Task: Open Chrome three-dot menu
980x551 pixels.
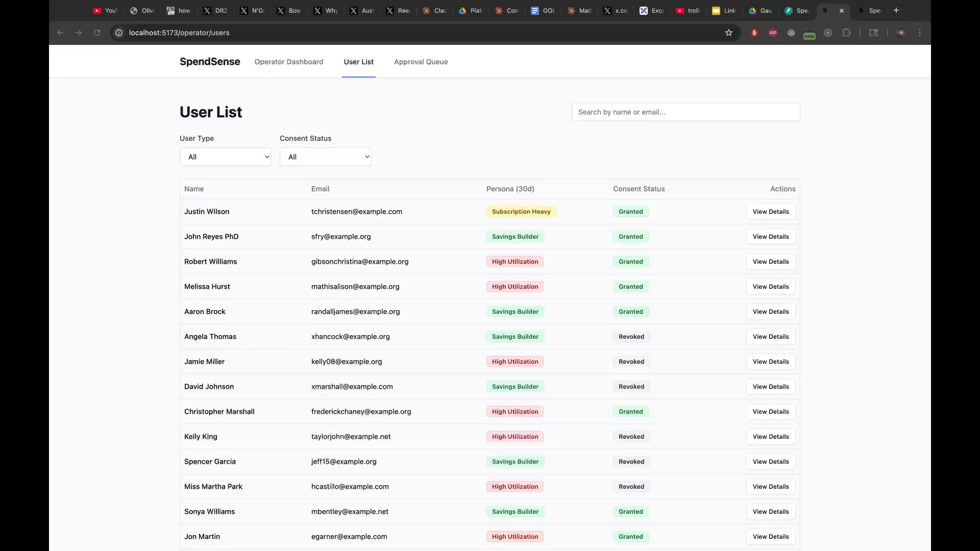Action: (920, 33)
